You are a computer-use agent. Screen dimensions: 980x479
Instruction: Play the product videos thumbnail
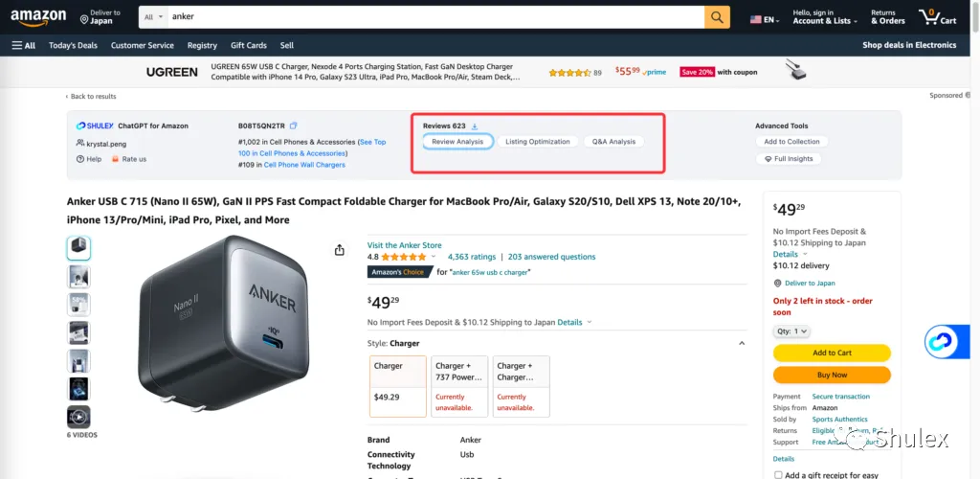[78, 417]
